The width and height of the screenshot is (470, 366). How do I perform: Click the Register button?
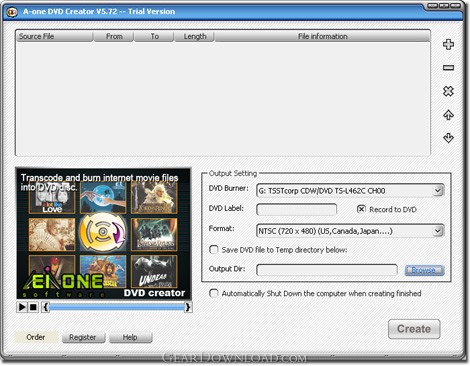tap(83, 337)
